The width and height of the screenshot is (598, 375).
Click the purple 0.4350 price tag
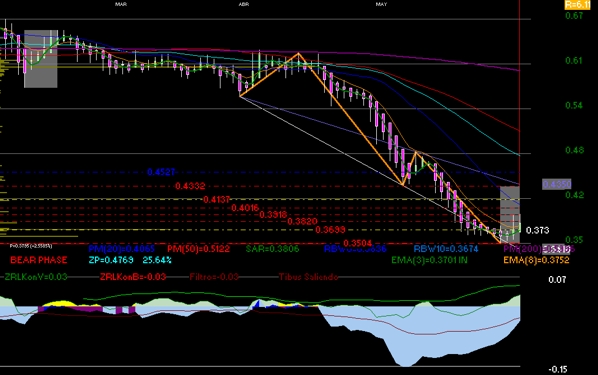[557, 185]
